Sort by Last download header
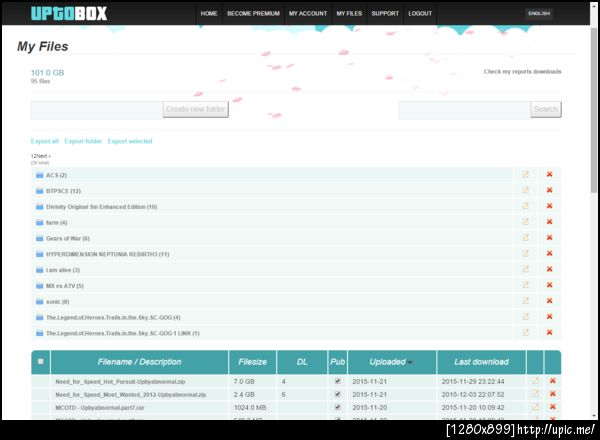The width and height of the screenshot is (600, 440). [481, 362]
